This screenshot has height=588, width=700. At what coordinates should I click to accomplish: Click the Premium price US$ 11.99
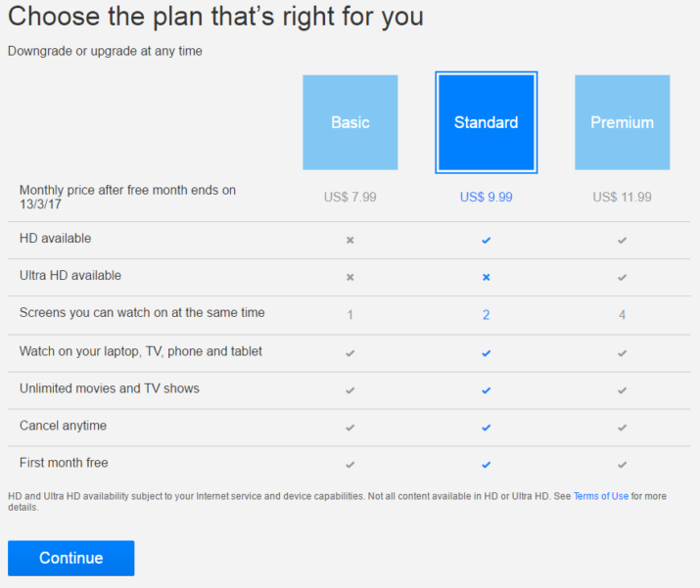[x=622, y=197]
